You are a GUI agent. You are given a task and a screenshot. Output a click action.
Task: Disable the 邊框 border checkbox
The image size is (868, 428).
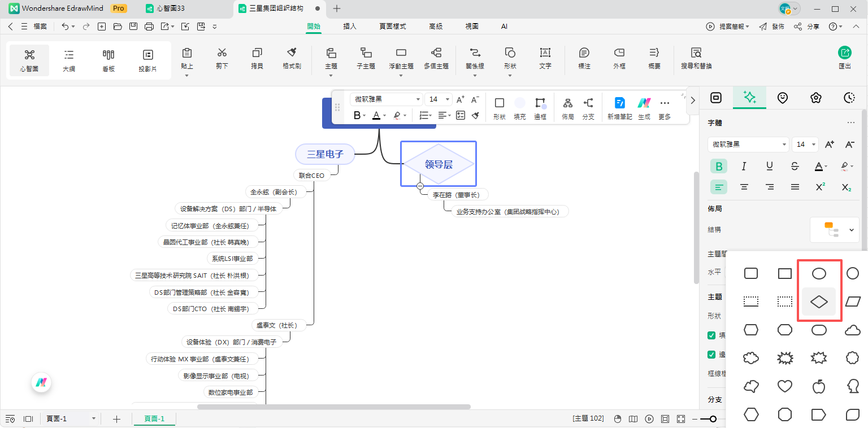click(x=711, y=355)
